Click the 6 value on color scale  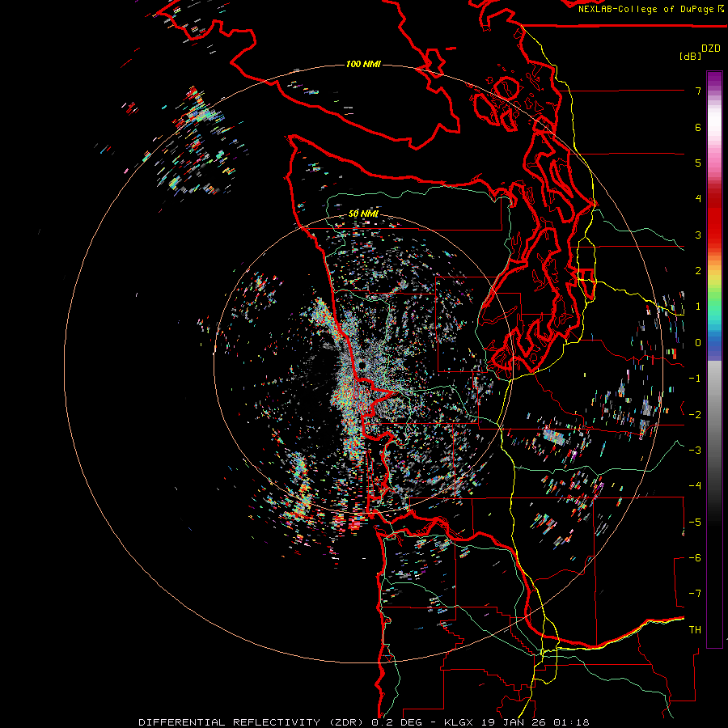pyautogui.click(x=698, y=127)
